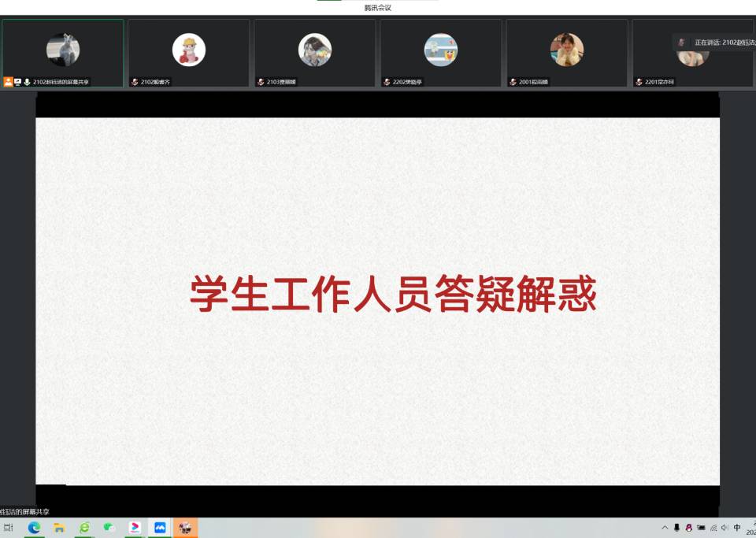
Task: Launch Microsoft Edge from taskbar
Action: pyautogui.click(x=34, y=528)
